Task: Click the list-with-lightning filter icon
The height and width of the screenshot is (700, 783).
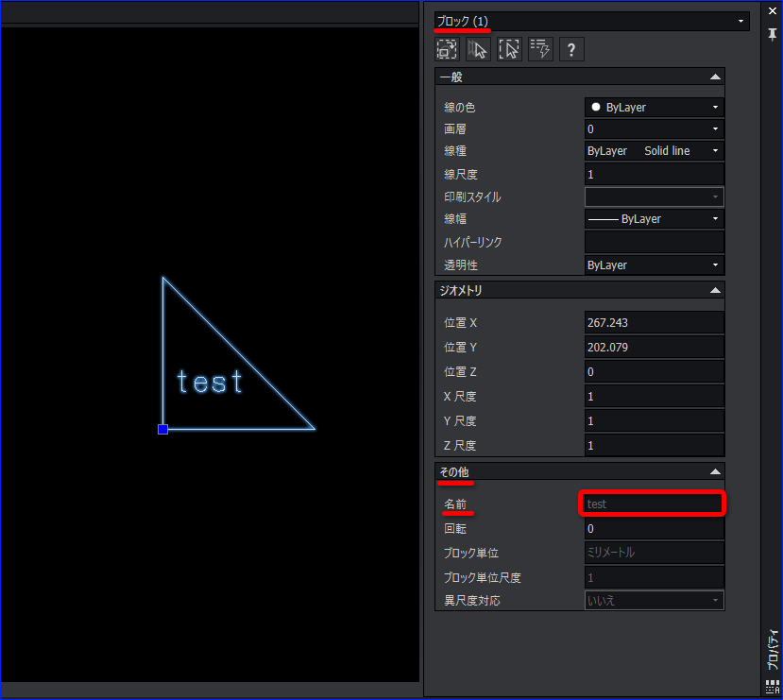Action: 540,49
